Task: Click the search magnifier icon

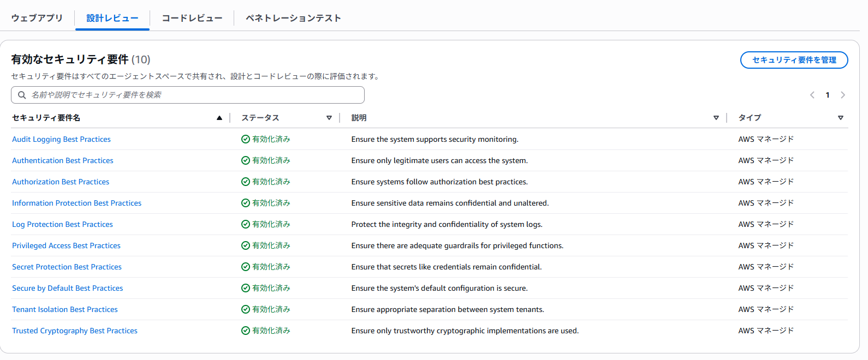Action: [22, 95]
